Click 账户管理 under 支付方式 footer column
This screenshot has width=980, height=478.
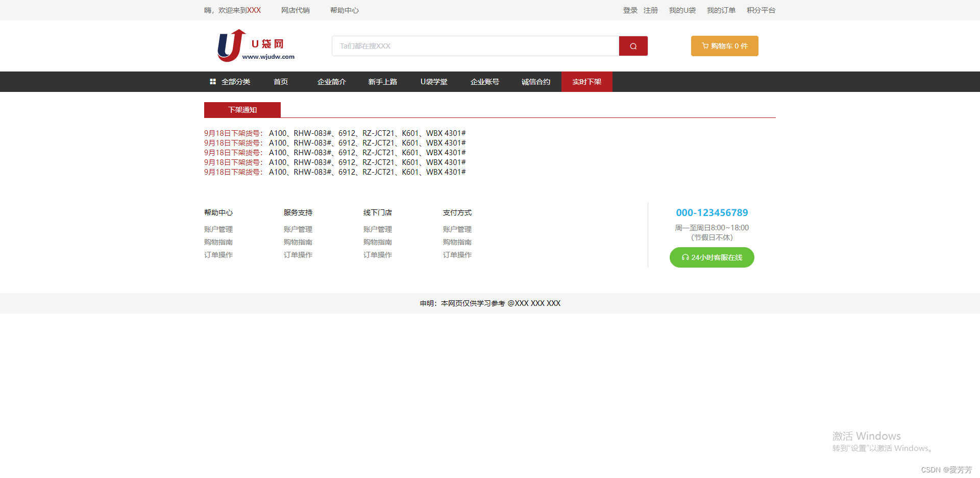tap(457, 229)
